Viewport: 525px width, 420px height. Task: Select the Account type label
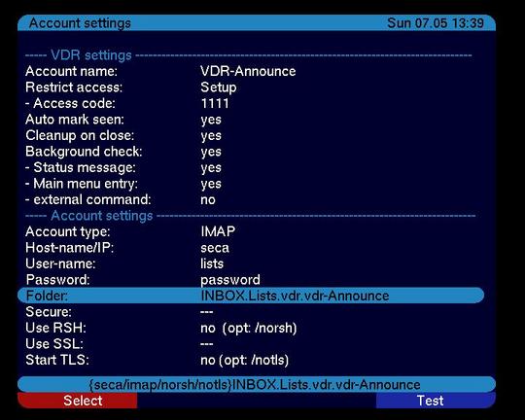[x=68, y=231]
